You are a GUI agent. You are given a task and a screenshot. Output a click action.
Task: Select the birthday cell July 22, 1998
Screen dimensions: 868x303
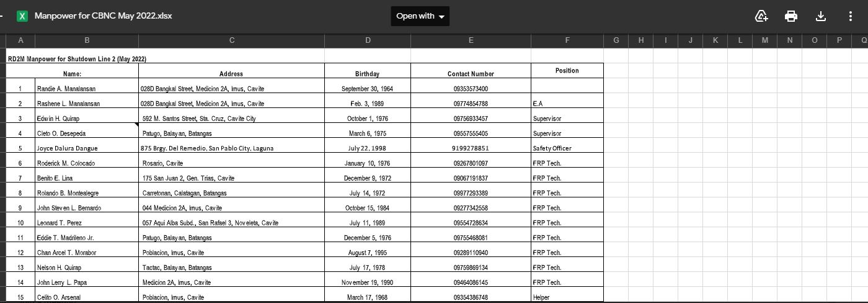[367, 148]
